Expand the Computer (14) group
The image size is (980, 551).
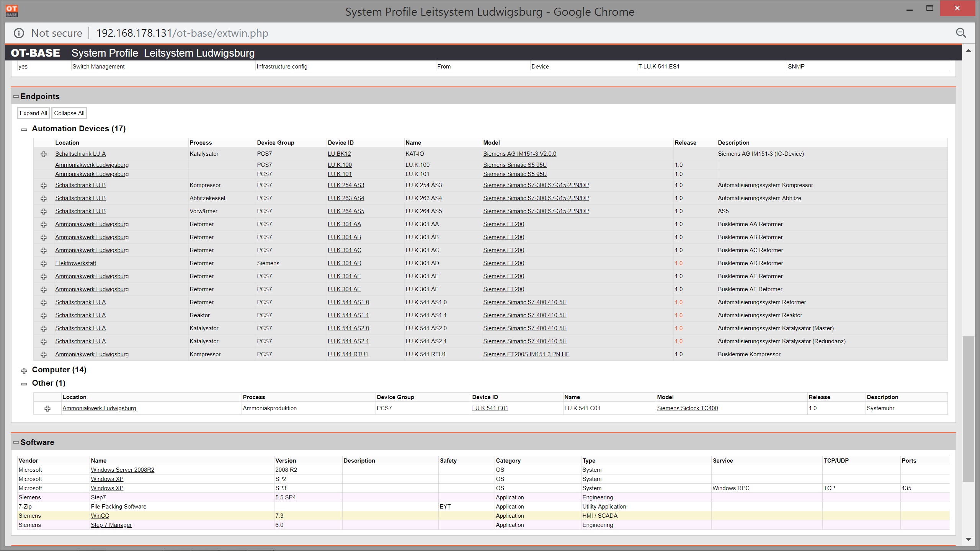click(24, 370)
